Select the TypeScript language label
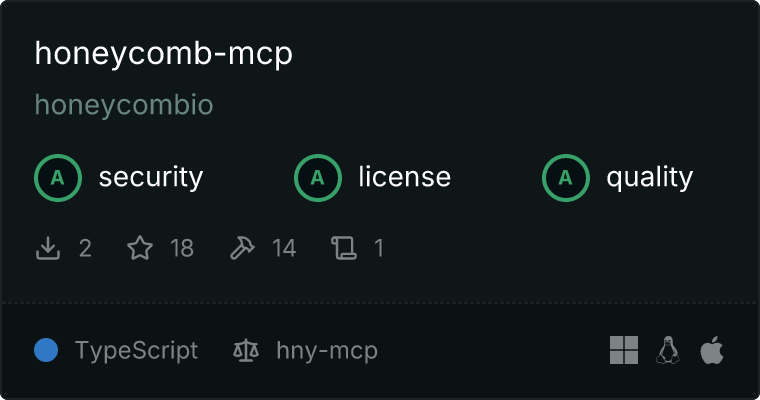 [x=136, y=351]
